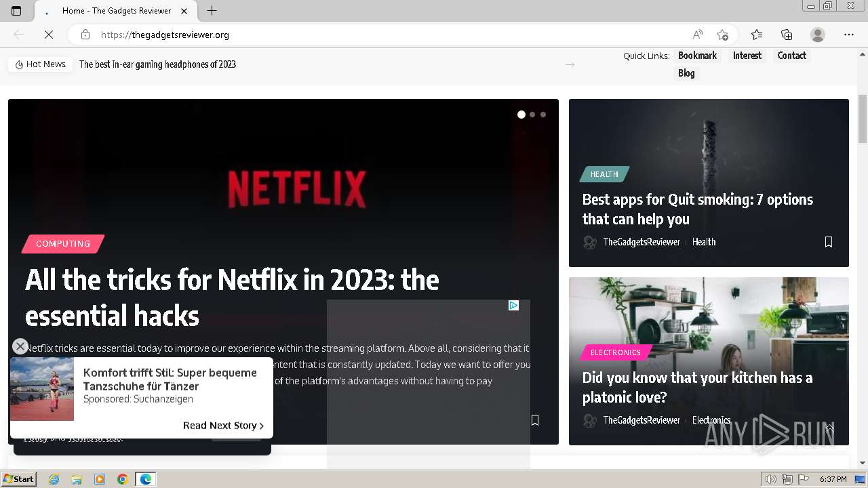Open the media player taskbar icon

pos(100,479)
